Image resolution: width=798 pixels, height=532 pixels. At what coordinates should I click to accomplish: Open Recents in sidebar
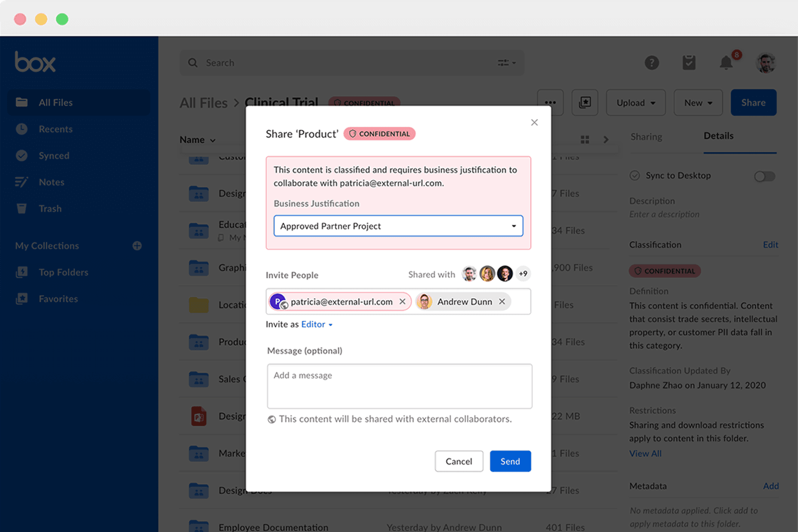pyautogui.click(x=55, y=129)
